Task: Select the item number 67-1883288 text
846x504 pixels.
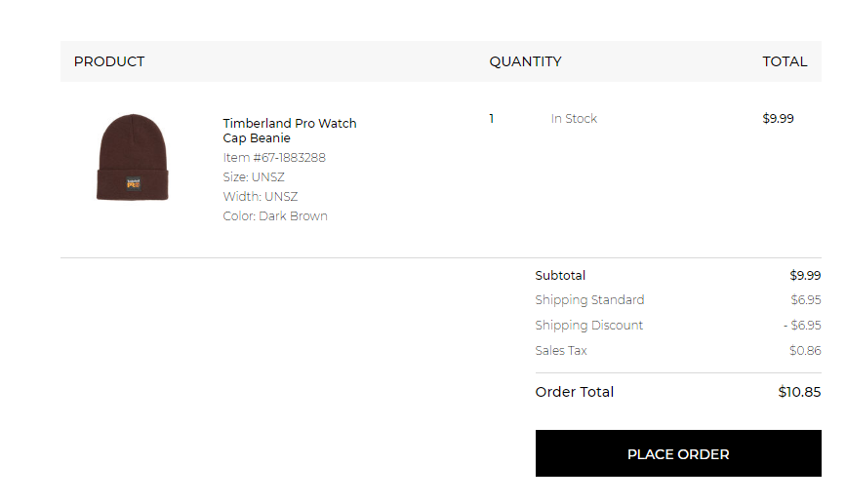Action: (274, 158)
